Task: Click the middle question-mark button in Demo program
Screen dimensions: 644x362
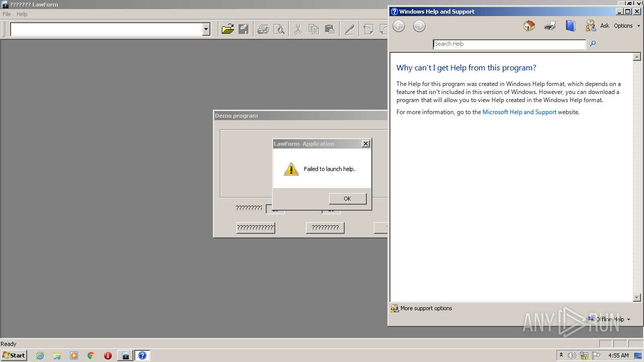Action: tap(325, 228)
